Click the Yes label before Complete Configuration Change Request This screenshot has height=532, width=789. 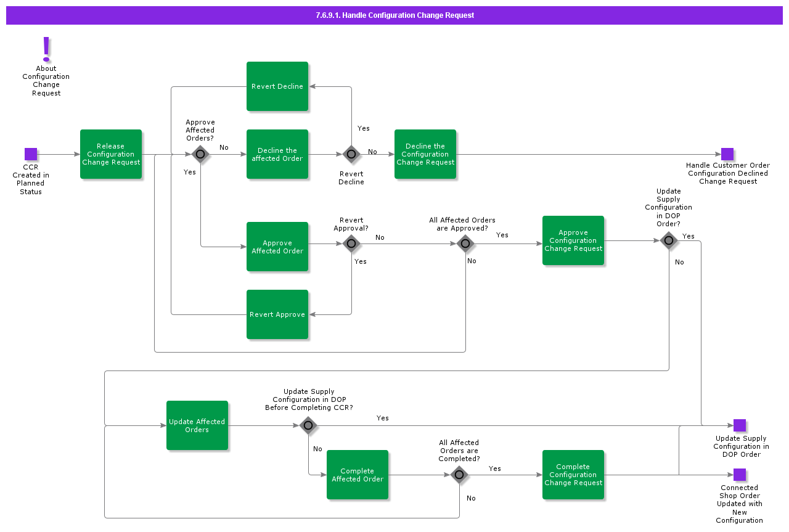pos(495,469)
